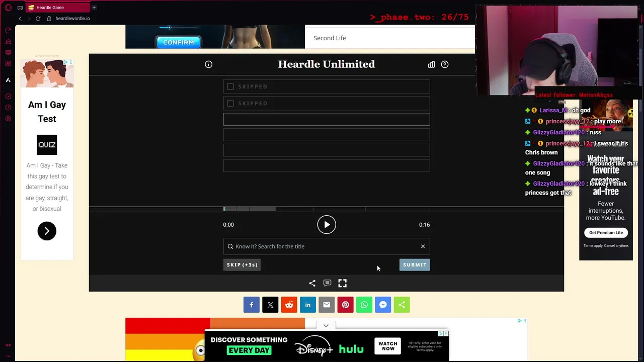This screenshot has width=644, height=362.
Task: Open the Heardle info icon
Action: [x=208, y=64]
